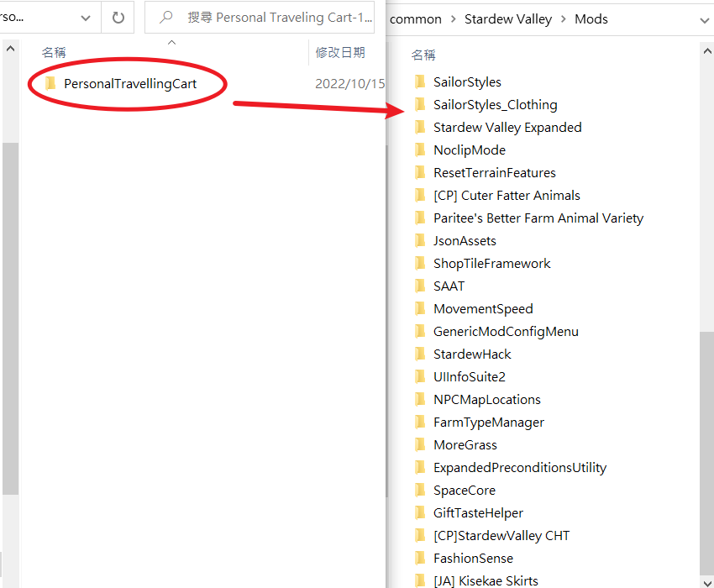The height and width of the screenshot is (588, 714).
Task: Select Paritee's Better Farm Animal Variety folder icon
Action: 420,218
